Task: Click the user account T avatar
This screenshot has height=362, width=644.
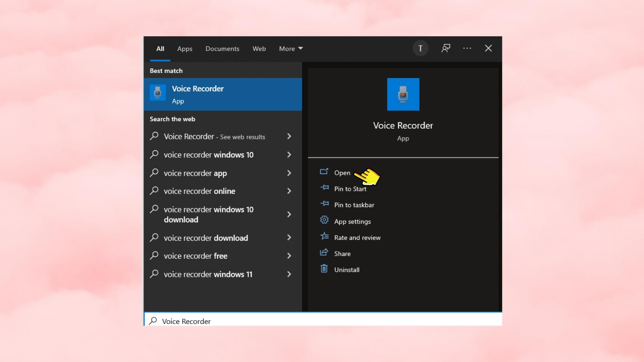Action: point(420,48)
